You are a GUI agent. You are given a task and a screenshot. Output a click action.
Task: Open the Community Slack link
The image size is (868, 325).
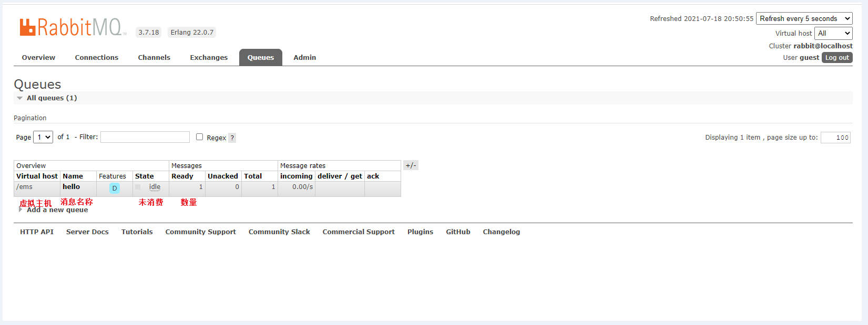[279, 232]
